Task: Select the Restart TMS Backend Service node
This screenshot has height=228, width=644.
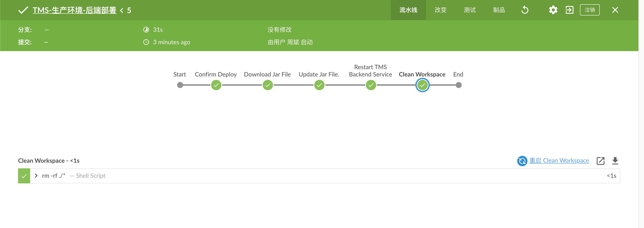Action: click(371, 85)
